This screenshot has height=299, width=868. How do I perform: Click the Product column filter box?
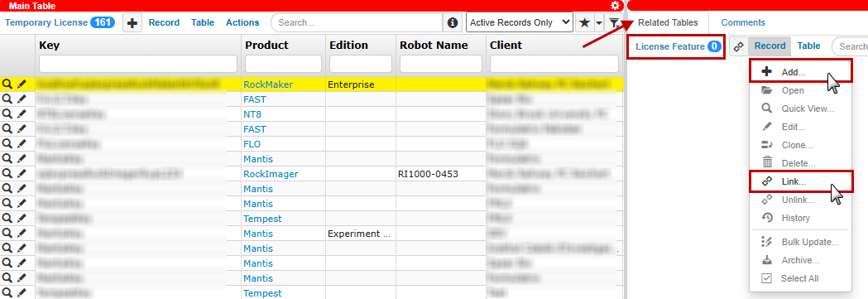tap(283, 64)
